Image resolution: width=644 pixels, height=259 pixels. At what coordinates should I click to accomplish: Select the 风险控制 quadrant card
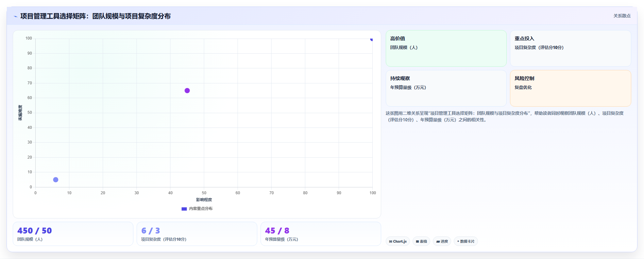(x=570, y=88)
